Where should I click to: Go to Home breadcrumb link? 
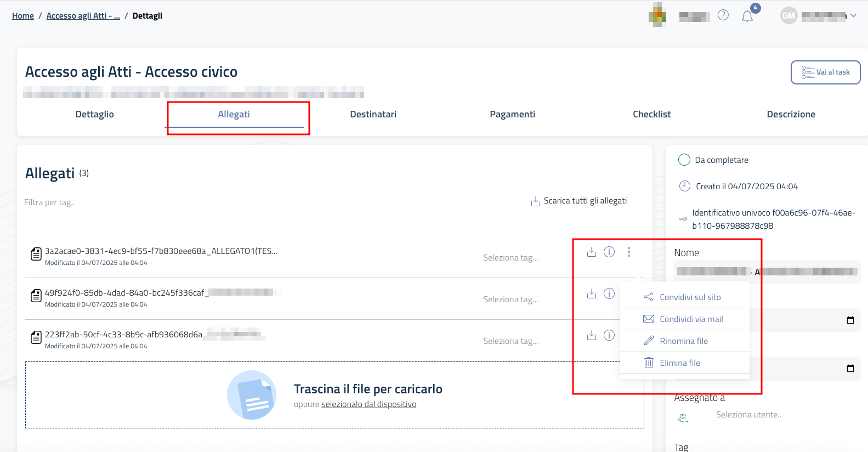[x=23, y=16]
